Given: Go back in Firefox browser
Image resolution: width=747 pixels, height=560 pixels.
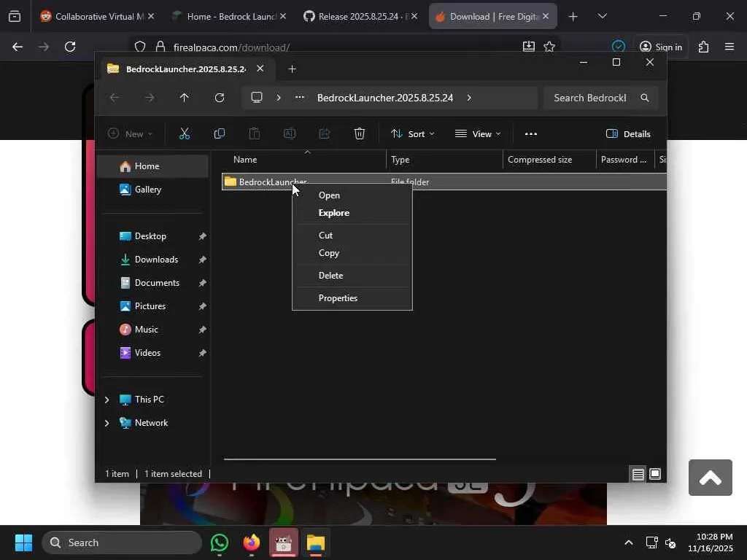Looking at the screenshot, I should click(x=18, y=47).
